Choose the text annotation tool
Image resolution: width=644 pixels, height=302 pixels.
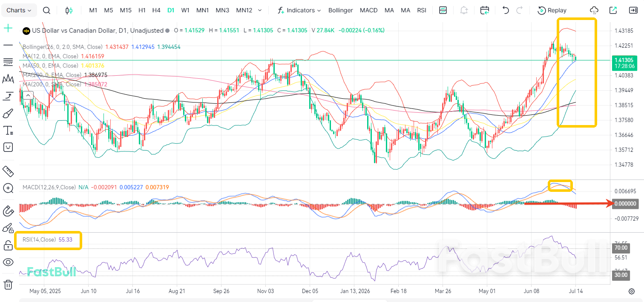tap(8, 130)
